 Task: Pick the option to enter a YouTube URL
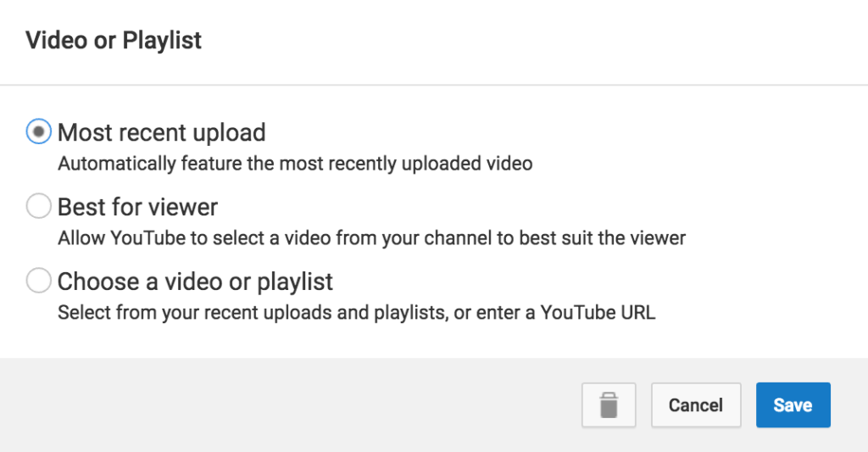coord(39,281)
